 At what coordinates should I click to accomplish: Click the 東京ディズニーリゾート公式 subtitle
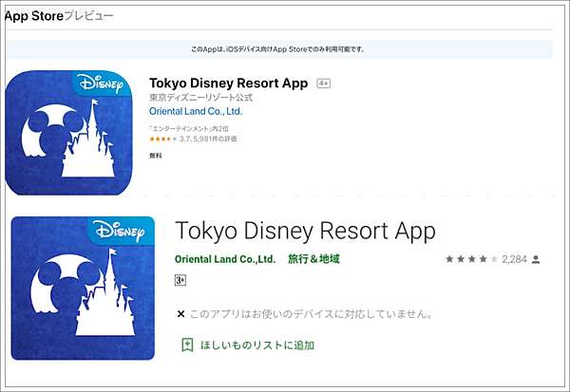click(200, 98)
